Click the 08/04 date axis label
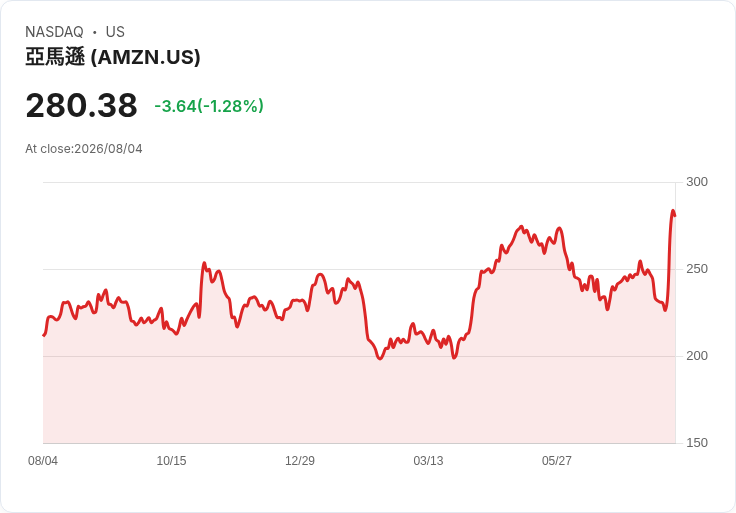736x513 pixels. (43, 460)
